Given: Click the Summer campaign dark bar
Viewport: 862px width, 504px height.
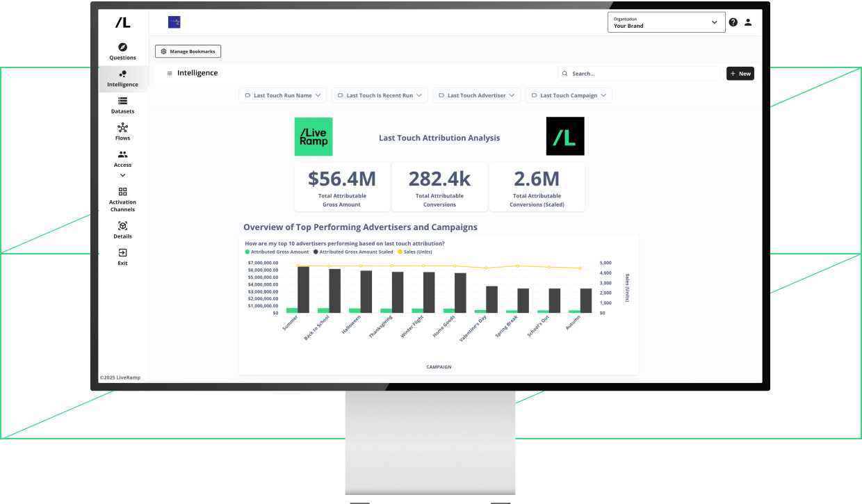Looking at the screenshot, I should 303,289.
